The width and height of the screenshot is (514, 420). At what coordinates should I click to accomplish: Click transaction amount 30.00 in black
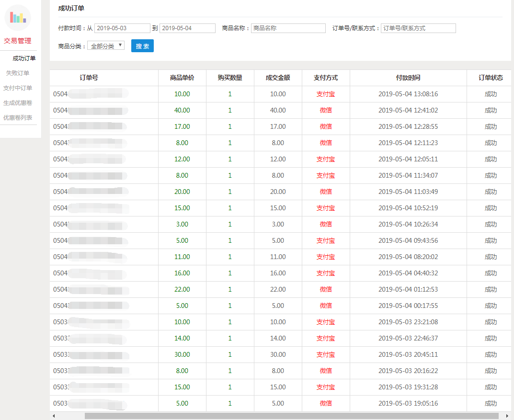(x=278, y=354)
